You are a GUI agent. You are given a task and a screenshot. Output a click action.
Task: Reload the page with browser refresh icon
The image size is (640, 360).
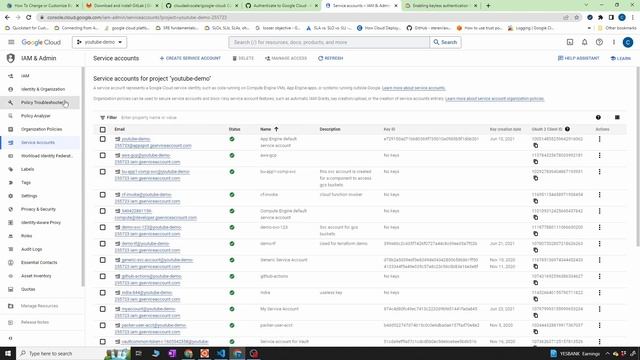tap(29, 18)
